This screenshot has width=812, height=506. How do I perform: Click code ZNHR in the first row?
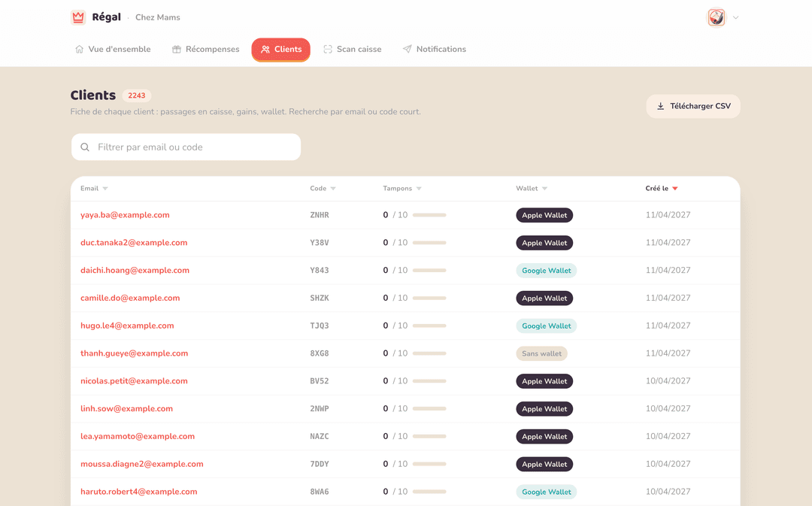(x=320, y=215)
